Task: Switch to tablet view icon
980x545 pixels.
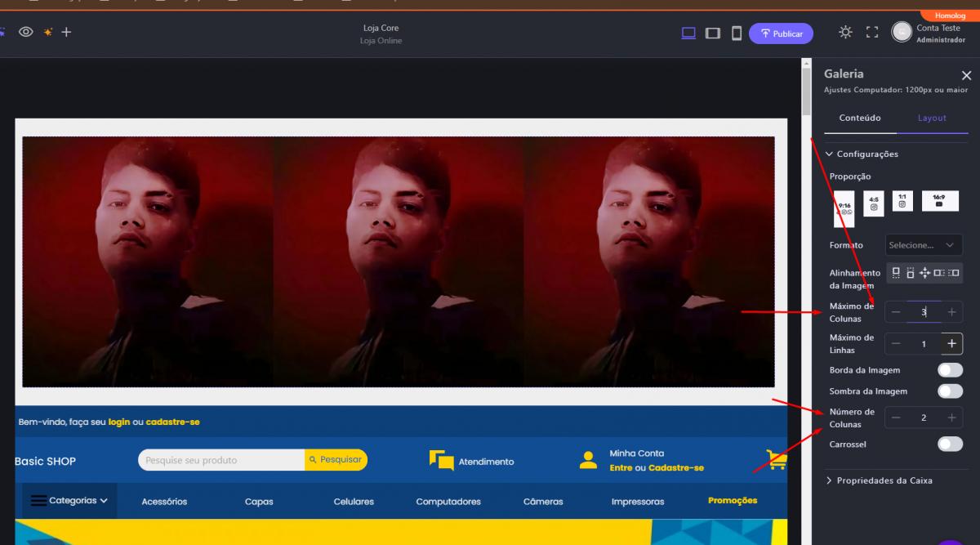Action: (713, 34)
